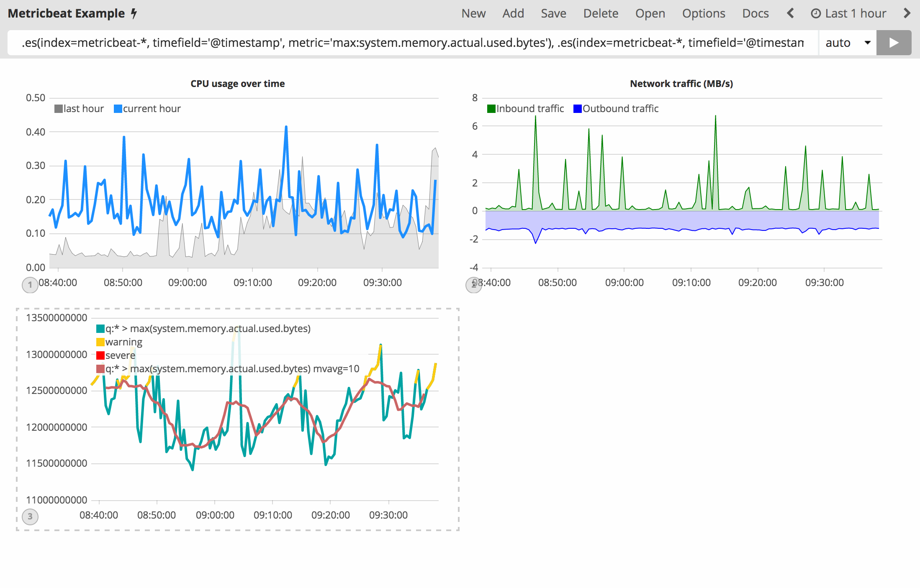Click the lightning bolt icon beside the title

(134, 13)
